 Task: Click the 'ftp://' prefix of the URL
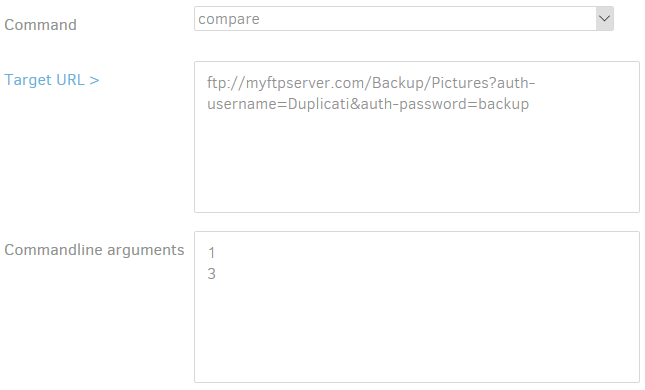[x=226, y=84]
